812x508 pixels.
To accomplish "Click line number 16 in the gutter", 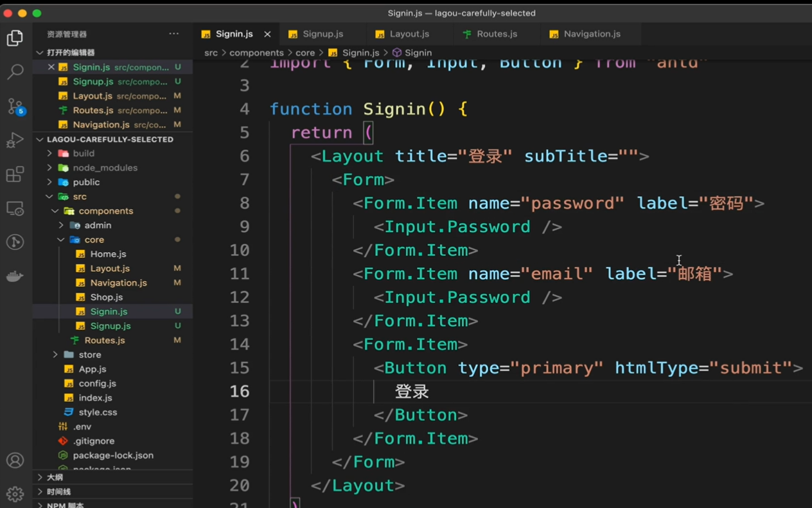I will pyautogui.click(x=240, y=392).
